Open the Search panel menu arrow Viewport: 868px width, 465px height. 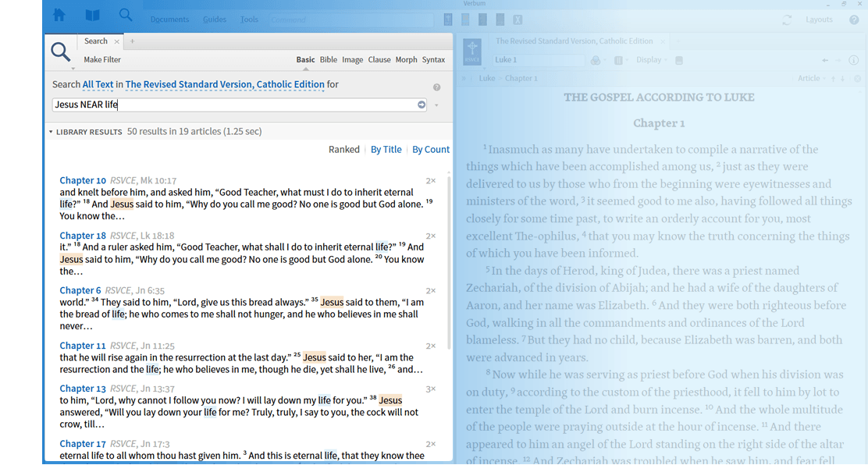pos(73,69)
